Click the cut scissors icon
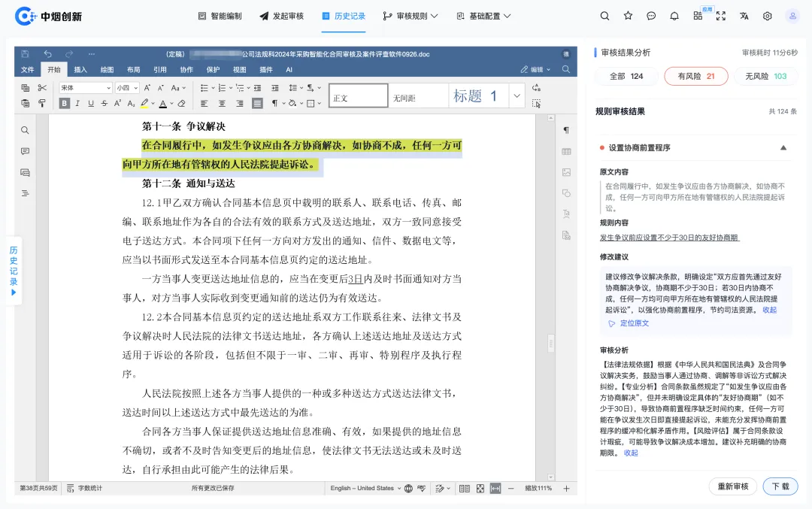Screen dimensions: 812x509 (x=42, y=88)
